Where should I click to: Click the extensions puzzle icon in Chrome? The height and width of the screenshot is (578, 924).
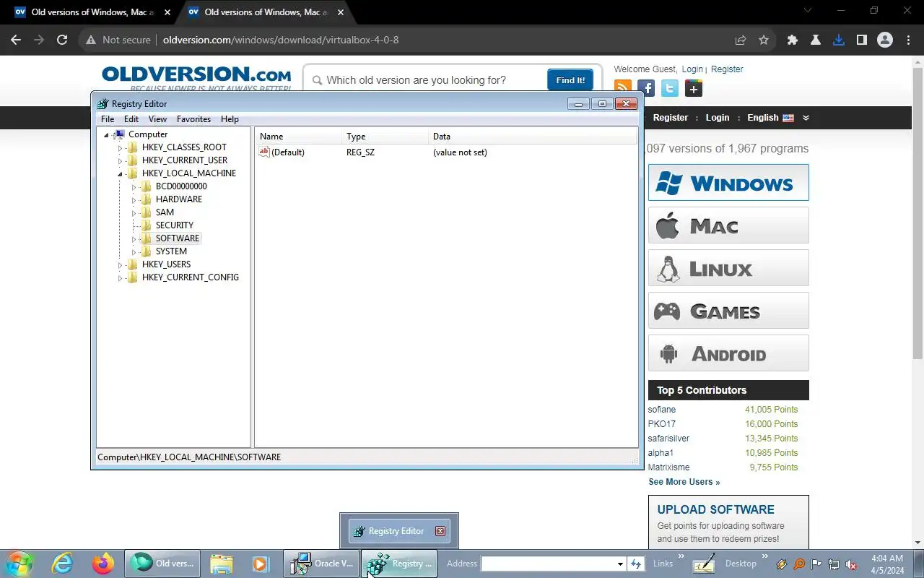pos(793,40)
